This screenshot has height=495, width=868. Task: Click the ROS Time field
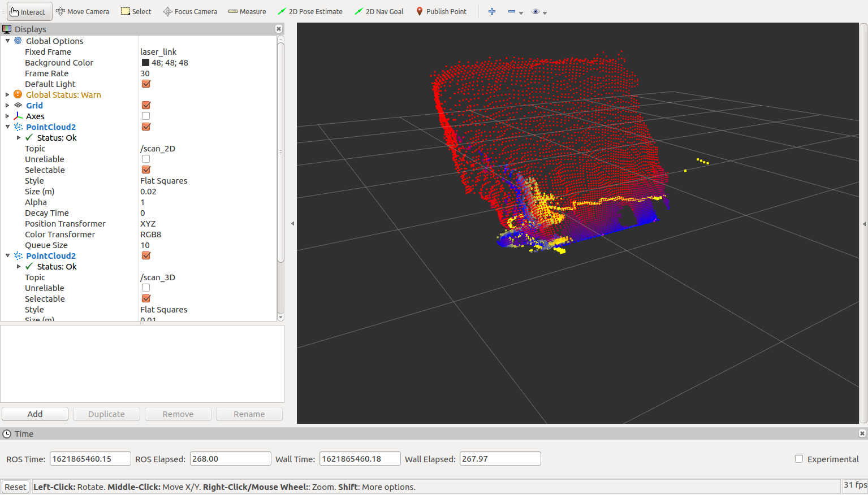[x=90, y=459]
